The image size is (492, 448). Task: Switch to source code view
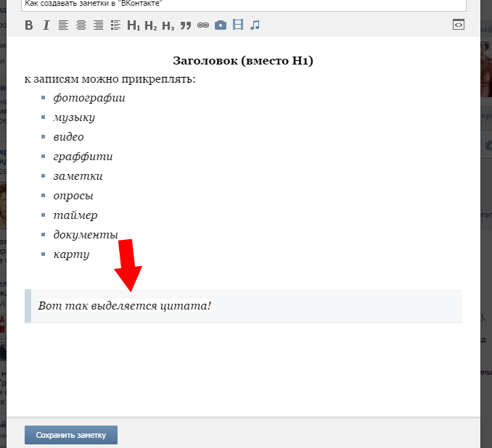(459, 25)
